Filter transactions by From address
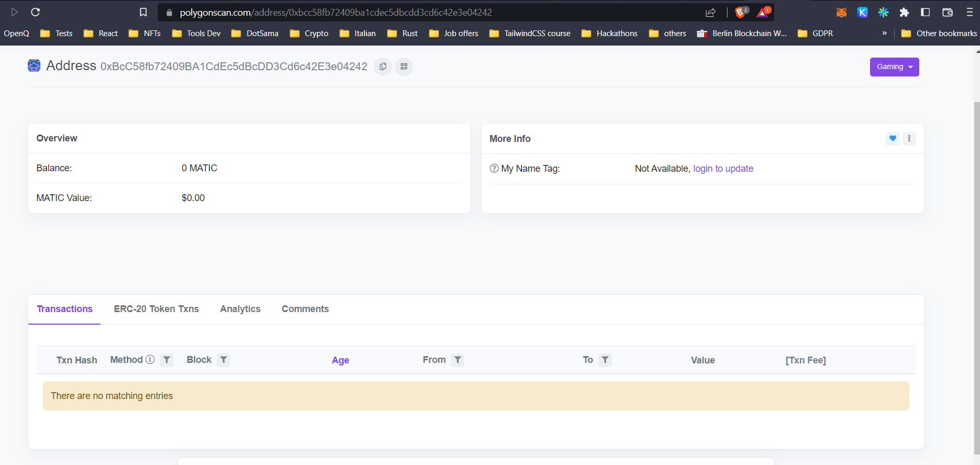The height and width of the screenshot is (465, 980). (458, 360)
